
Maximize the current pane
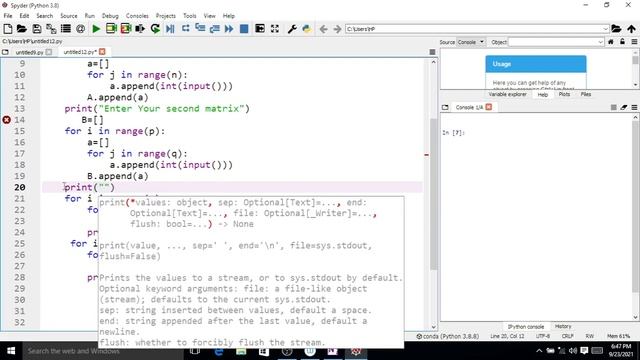click(260, 29)
